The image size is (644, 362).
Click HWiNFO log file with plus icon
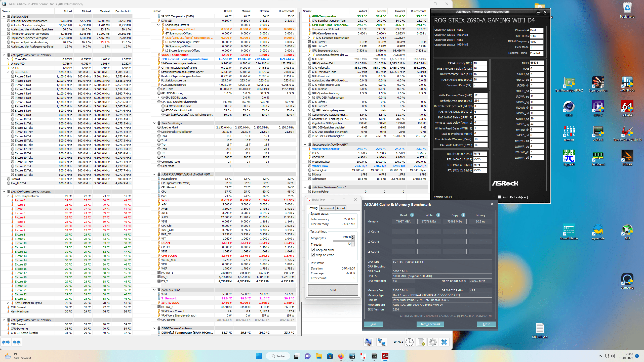click(x=421, y=342)
